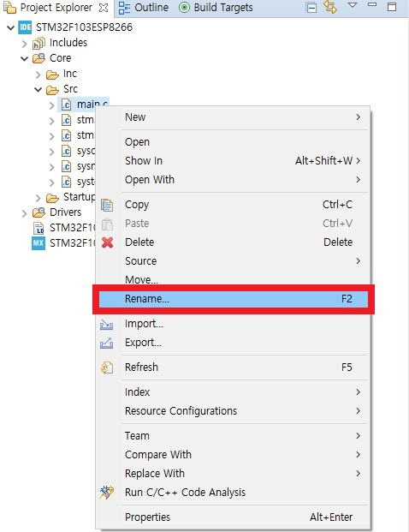Collapse the Src folder
Viewport: 409px width, 532px height.
point(38,90)
